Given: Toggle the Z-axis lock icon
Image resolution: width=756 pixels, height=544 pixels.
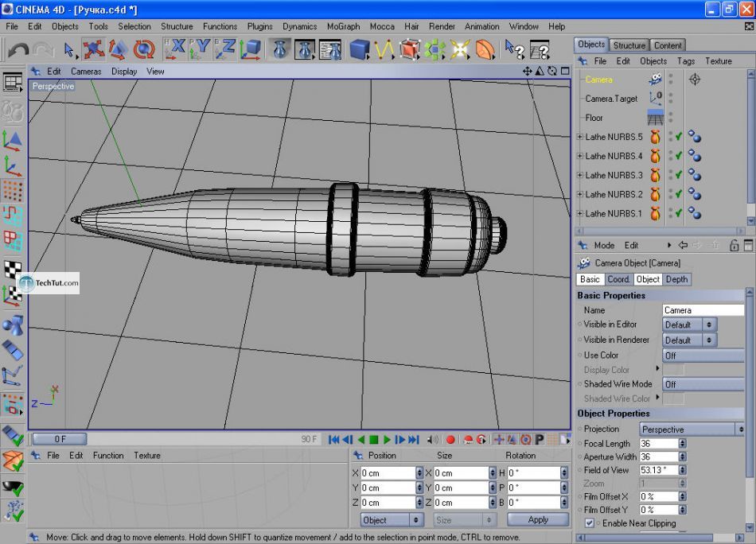Looking at the screenshot, I should coord(224,49).
